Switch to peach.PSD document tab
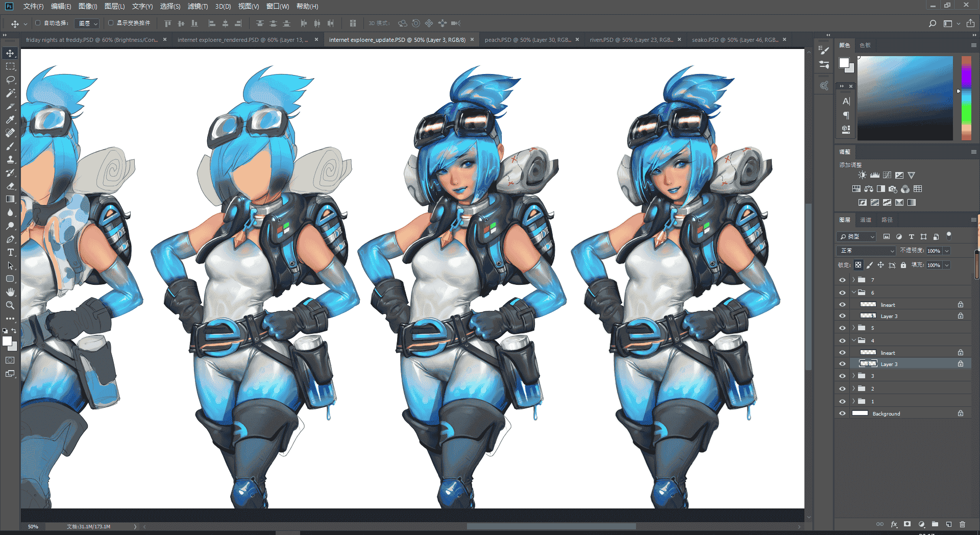The height and width of the screenshot is (535, 980). click(527, 40)
